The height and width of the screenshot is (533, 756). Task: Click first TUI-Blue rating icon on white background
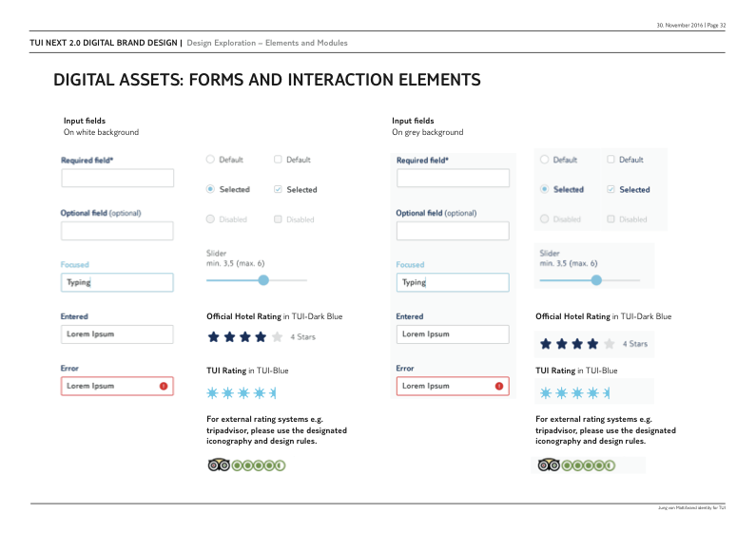pos(213,392)
